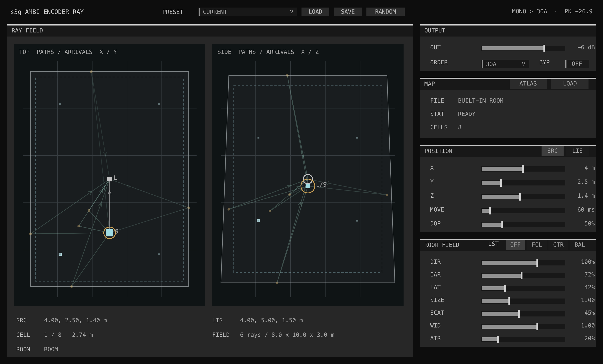Click the OUT value -6 dB
This screenshot has height=364, width=603.
(x=586, y=47)
